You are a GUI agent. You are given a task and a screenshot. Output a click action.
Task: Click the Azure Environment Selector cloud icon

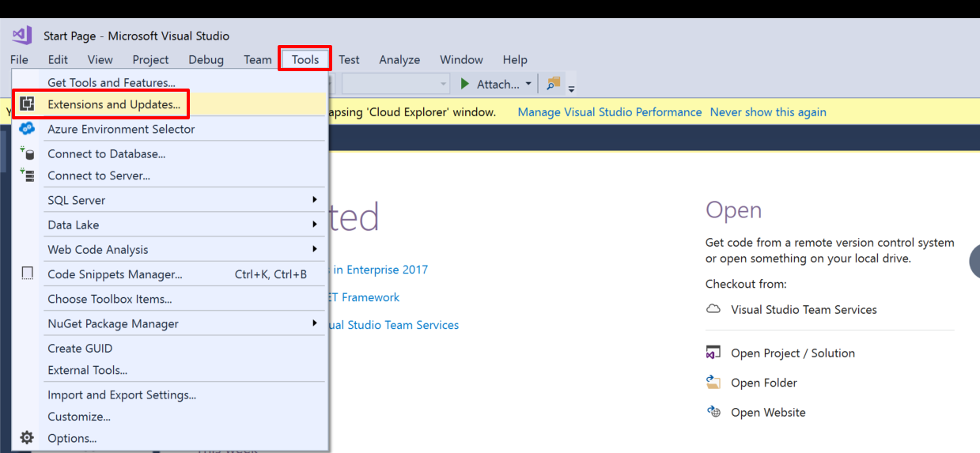tap(27, 129)
